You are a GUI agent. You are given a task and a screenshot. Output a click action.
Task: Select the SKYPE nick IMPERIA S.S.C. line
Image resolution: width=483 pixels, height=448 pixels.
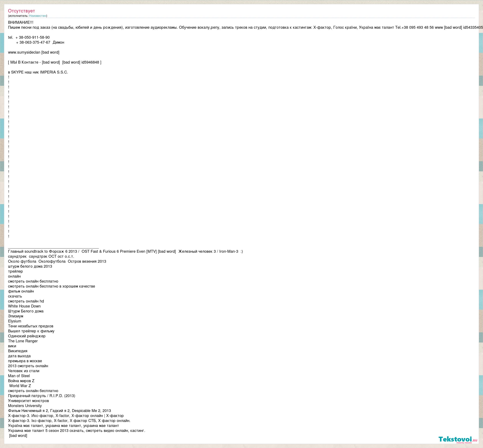pos(38,72)
